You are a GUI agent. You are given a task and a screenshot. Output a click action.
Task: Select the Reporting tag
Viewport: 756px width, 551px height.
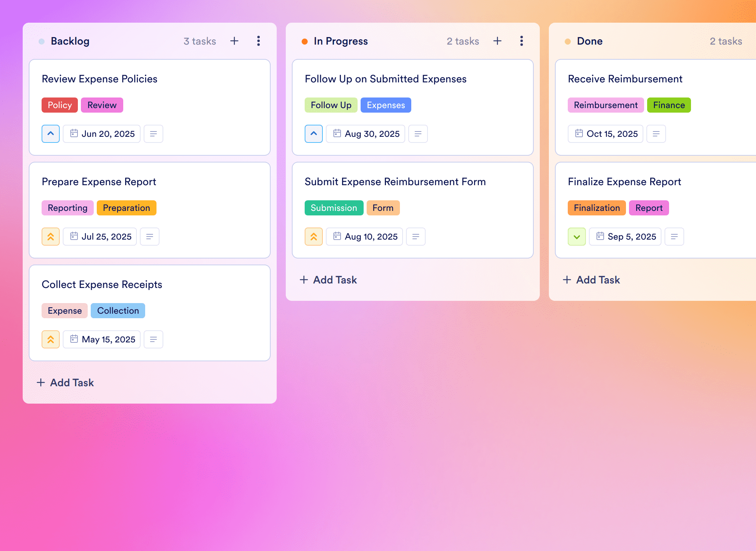68,208
